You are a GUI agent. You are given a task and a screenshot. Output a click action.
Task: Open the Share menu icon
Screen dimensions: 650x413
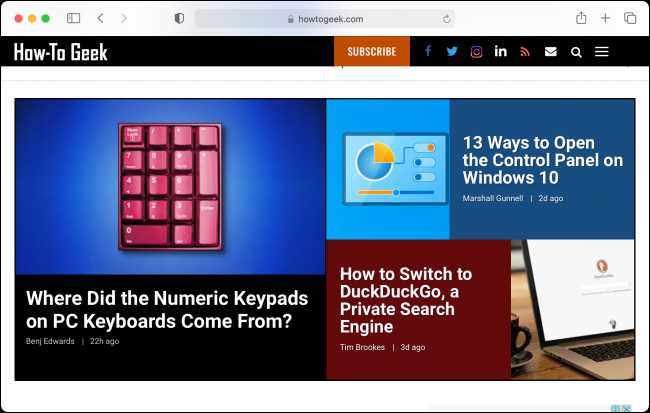point(581,18)
